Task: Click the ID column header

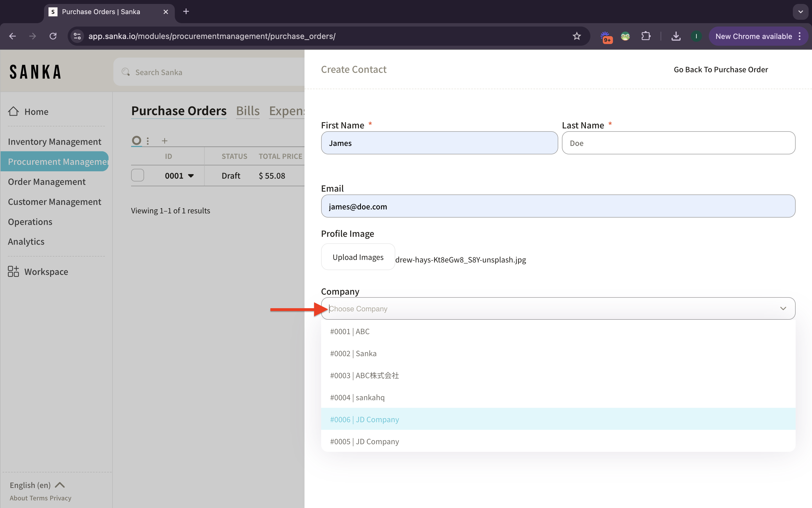Action: (168, 156)
